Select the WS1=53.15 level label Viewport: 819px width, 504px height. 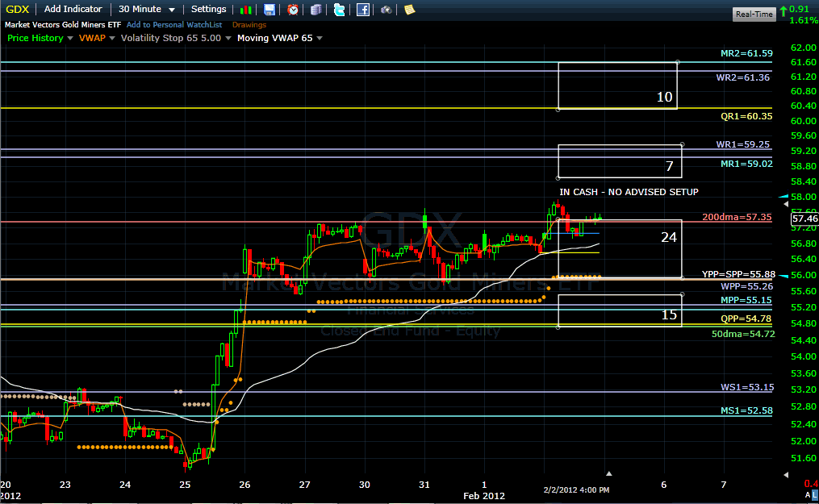[x=747, y=387]
